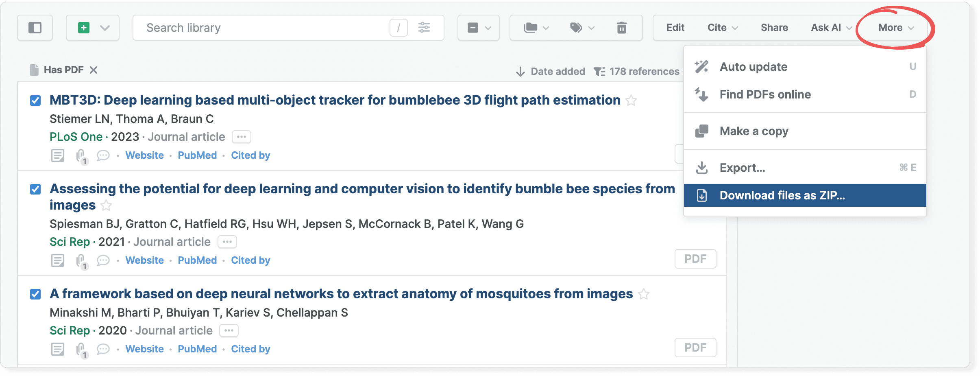
Task: Click the green add reference plus icon
Action: (84, 28)
